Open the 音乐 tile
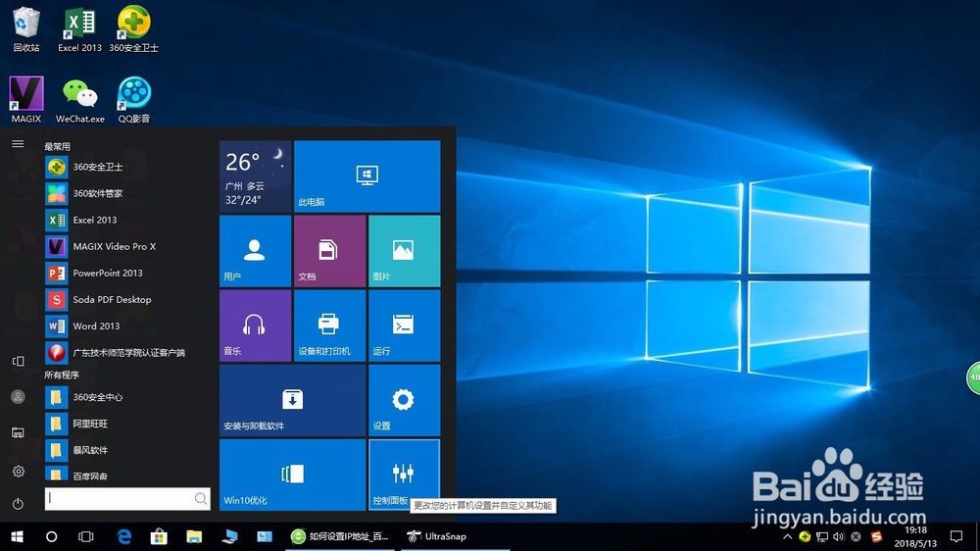The height and width of the screenshot is (551, 980). coord(256,326)
